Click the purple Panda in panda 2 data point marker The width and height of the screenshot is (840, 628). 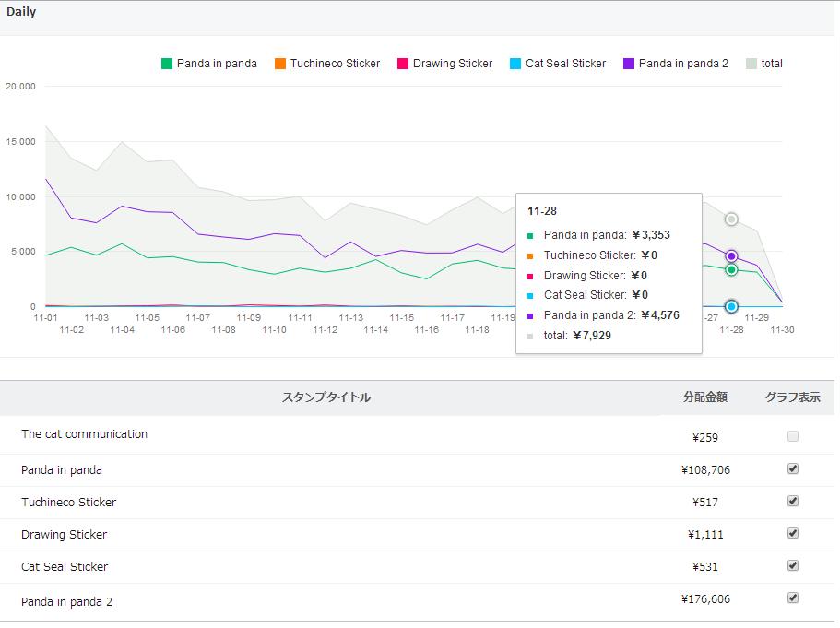tap(731, 256)
